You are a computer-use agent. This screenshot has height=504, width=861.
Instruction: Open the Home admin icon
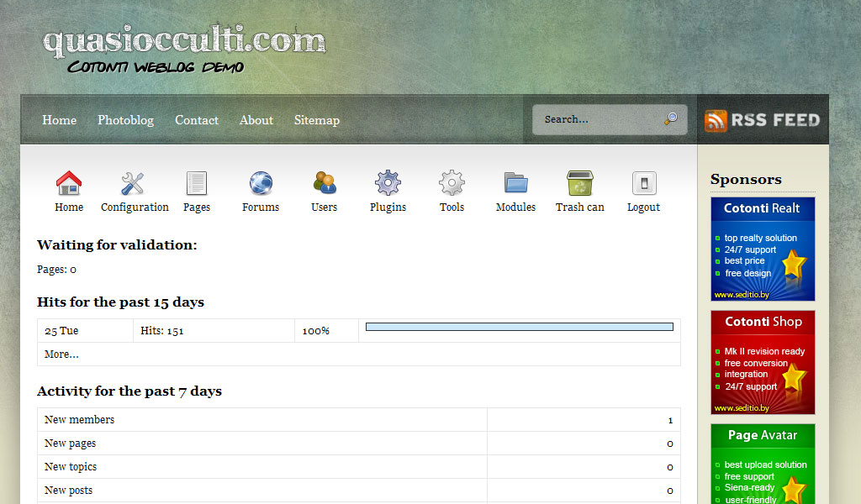click(69, 183)
